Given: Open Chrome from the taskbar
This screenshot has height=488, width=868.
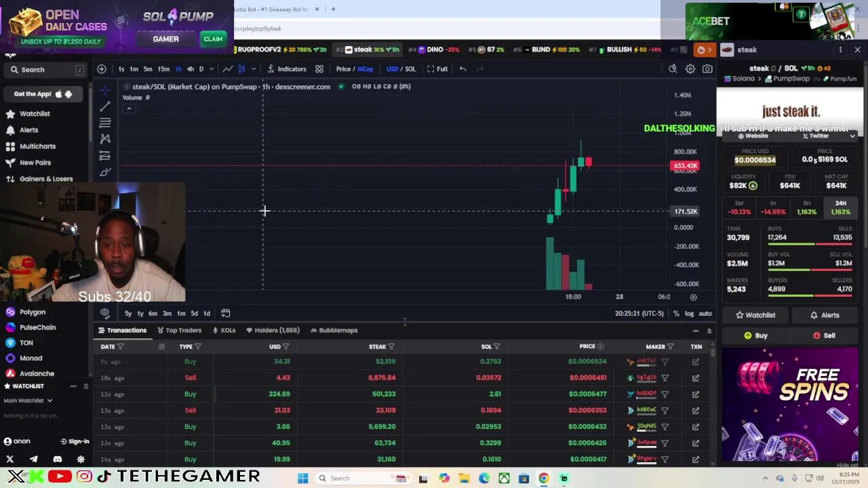Looking at the screenshot, I should tap(544, 479).
